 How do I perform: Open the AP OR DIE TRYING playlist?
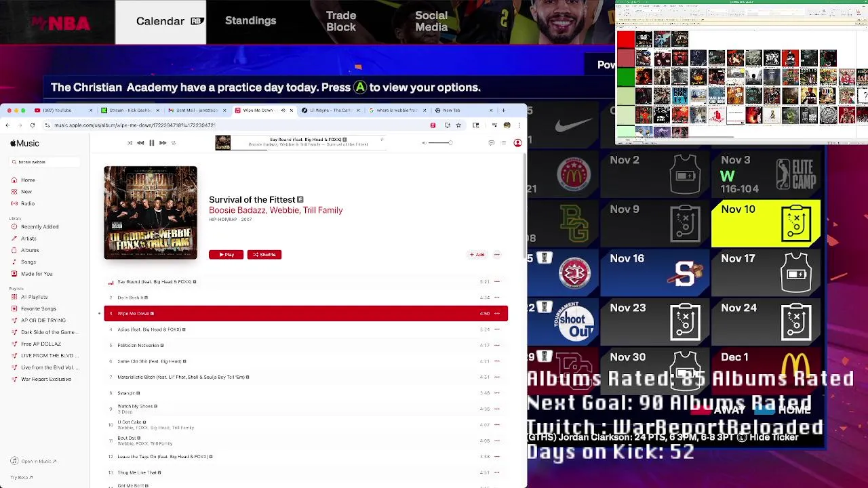coord(43,321)
